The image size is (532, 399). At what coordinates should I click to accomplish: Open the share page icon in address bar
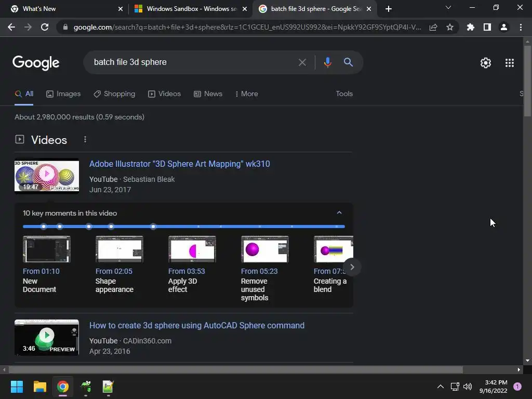point(433,27)
